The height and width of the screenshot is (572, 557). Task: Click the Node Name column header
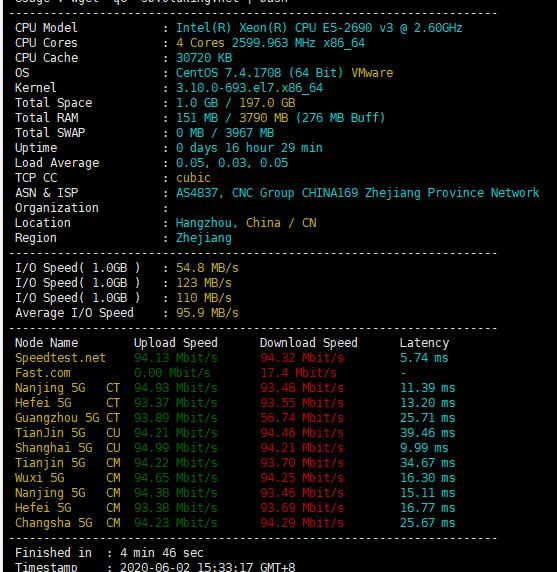[x=46, y=343]
